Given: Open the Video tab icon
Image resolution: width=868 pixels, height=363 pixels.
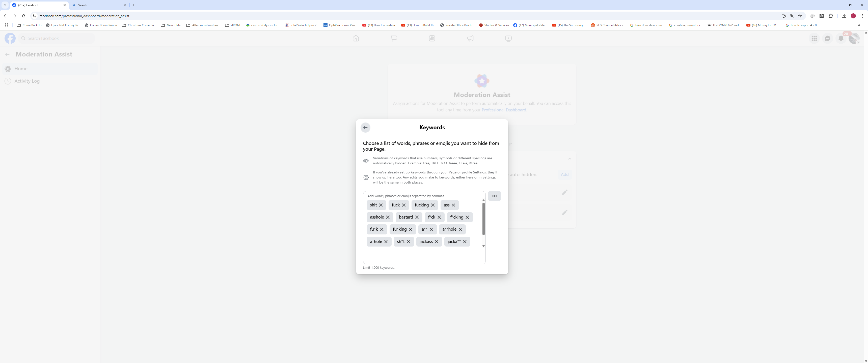Looking at the screenshot, I should 508,38.
